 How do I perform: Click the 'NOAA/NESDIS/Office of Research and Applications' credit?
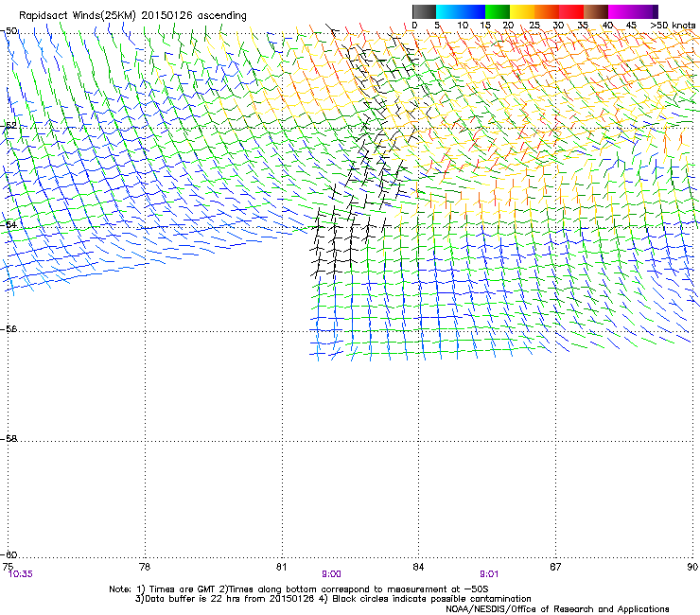coord(557,609)
